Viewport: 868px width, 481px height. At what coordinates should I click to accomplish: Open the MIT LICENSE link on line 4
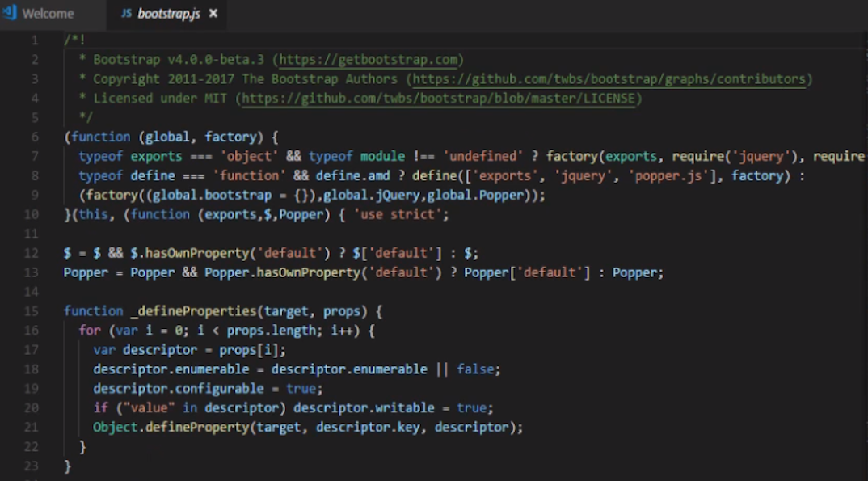pyautogui.click(x=438, y=99)
